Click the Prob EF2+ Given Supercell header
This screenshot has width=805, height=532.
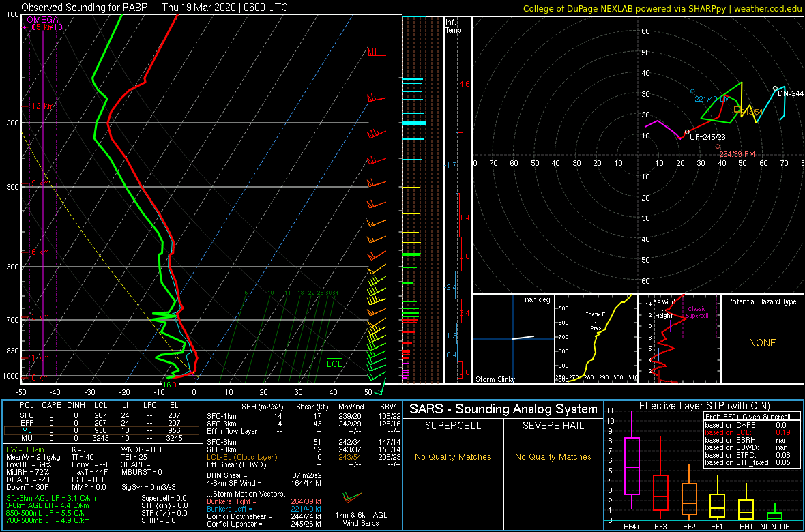coord(747,417)
